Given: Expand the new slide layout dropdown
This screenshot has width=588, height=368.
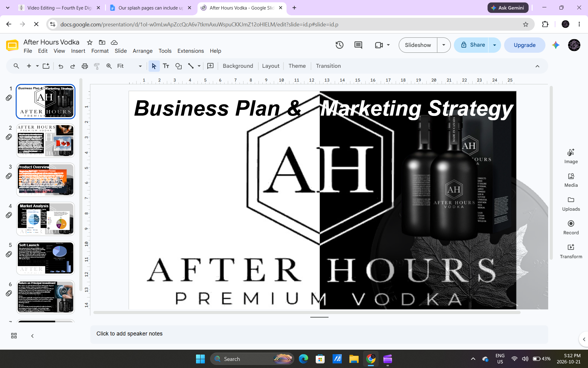Looking at the screenshot, I should coord(37,66).
